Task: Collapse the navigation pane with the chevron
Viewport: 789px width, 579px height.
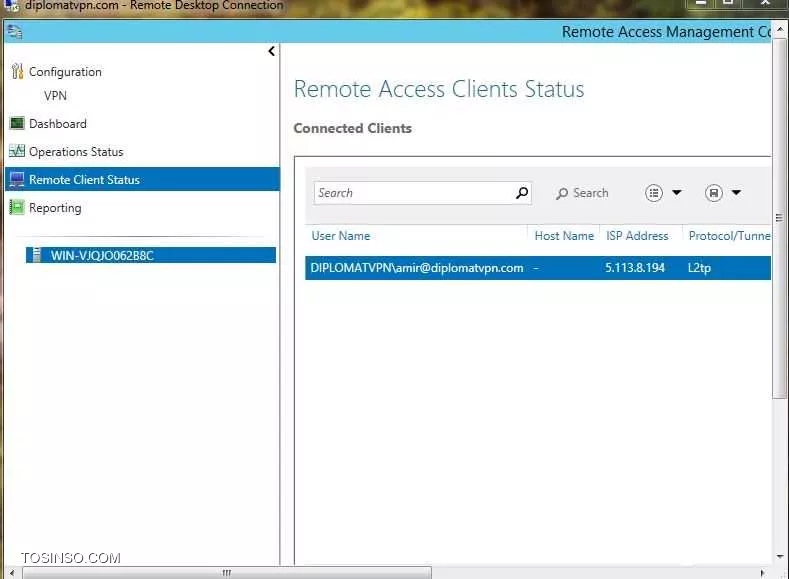Action: [272, 51]
